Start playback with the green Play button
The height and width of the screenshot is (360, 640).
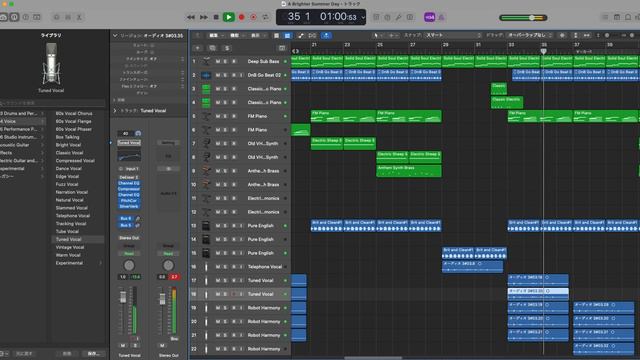point(229,17)
